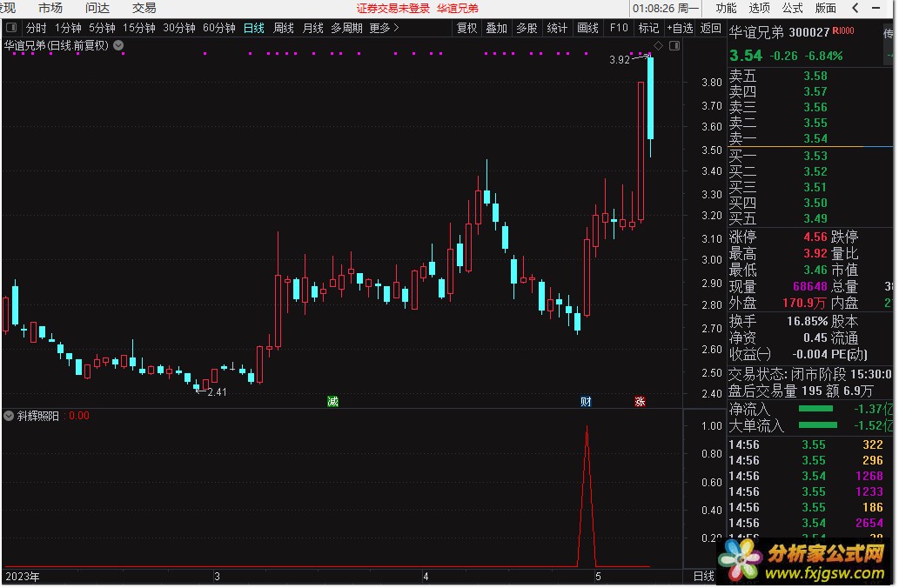The height and width of the screenshot is (588, 899).
Task: Click the 换手 value 16.85%
Action: (x=807, y=321)
